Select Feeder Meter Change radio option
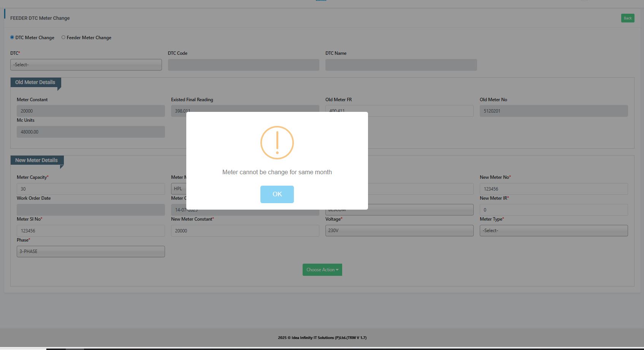This screenshot has width=644, height=350. [63, 37]
